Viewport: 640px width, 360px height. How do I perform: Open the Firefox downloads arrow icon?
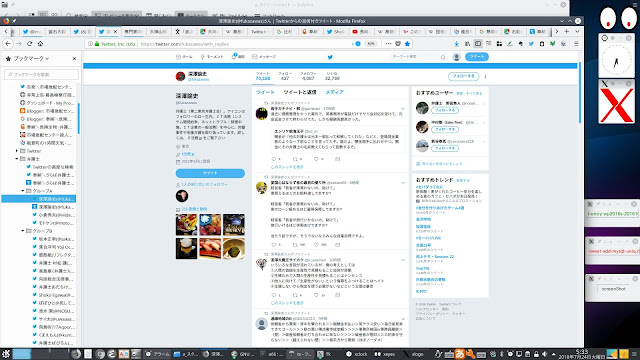456,44
